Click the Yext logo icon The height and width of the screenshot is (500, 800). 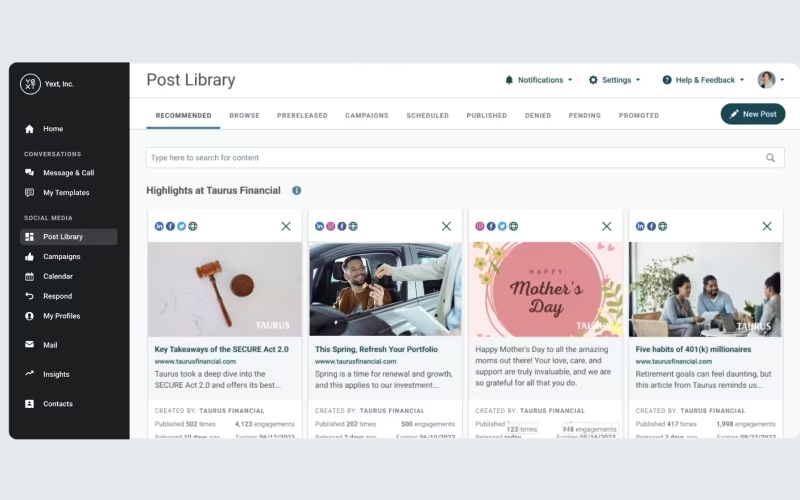tap(30, 84)
